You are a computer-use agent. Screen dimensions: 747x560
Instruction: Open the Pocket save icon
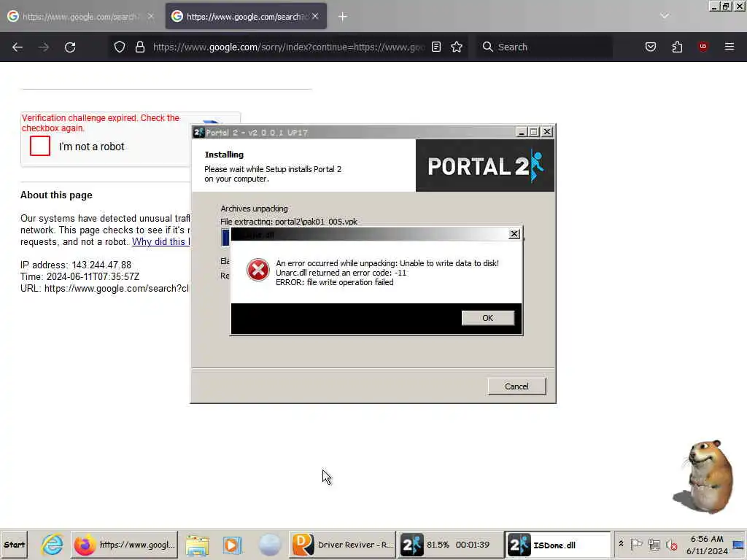click(651, 47)
